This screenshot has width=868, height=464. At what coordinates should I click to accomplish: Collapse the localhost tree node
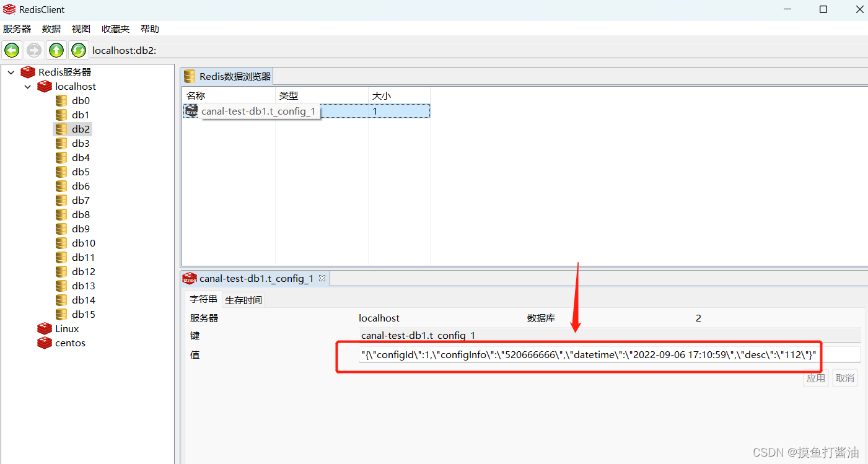[28, 87]
